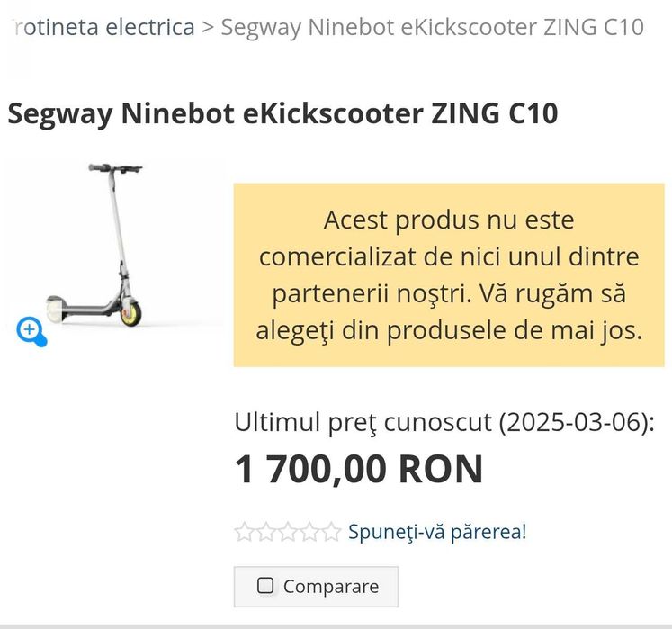The image size is (672, 629).
Task: Open the Spuneţi-vă părerea! link
Action: pyautogui.click(x=437, y=532)
